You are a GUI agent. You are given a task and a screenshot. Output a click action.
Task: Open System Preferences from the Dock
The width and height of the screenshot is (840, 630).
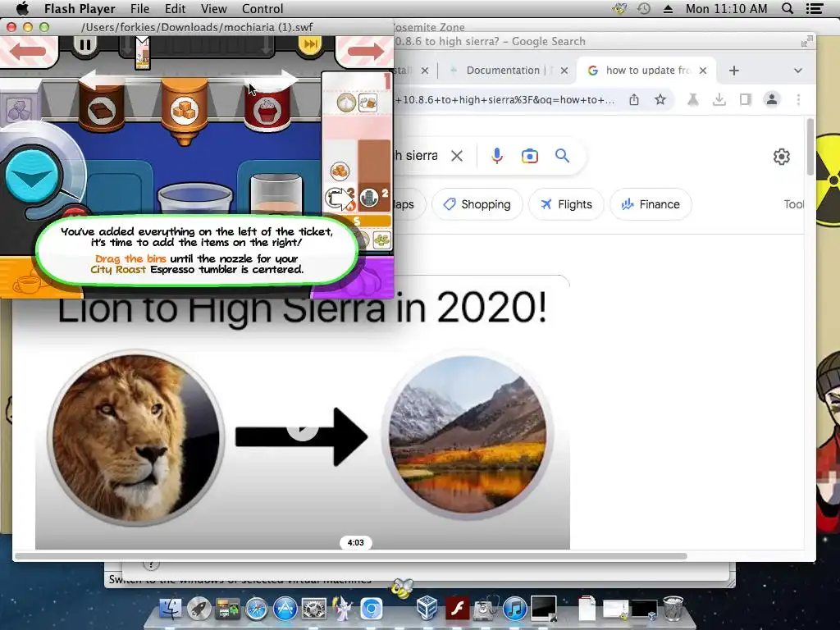(x=314, y=609)
